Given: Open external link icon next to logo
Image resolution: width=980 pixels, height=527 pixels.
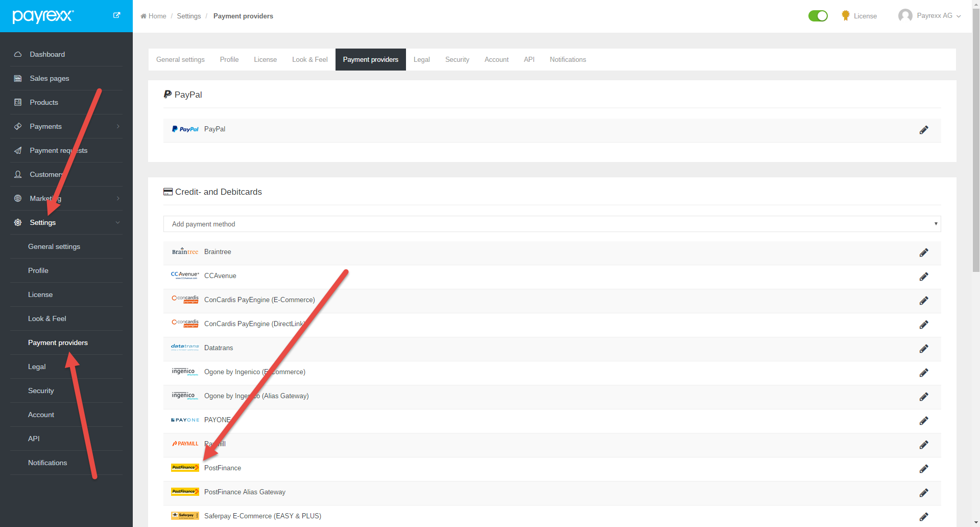Looking at the screenshot, I should [116, 15].
